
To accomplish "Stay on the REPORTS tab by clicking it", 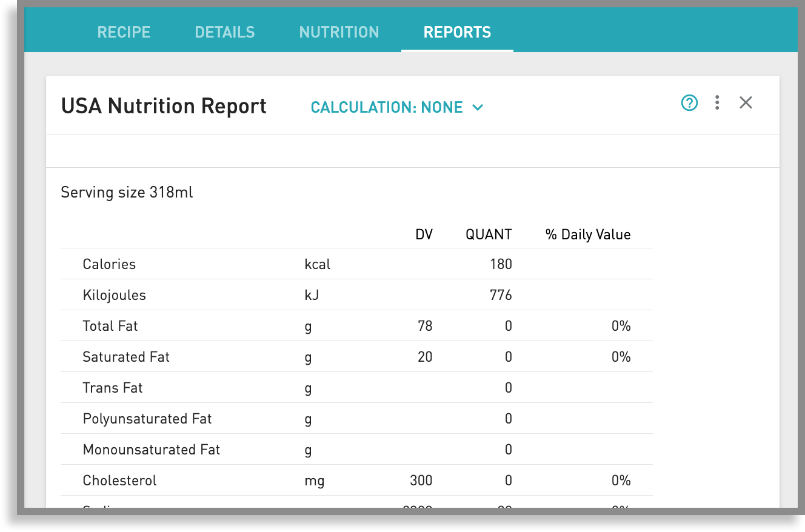I will coord(457,32).
